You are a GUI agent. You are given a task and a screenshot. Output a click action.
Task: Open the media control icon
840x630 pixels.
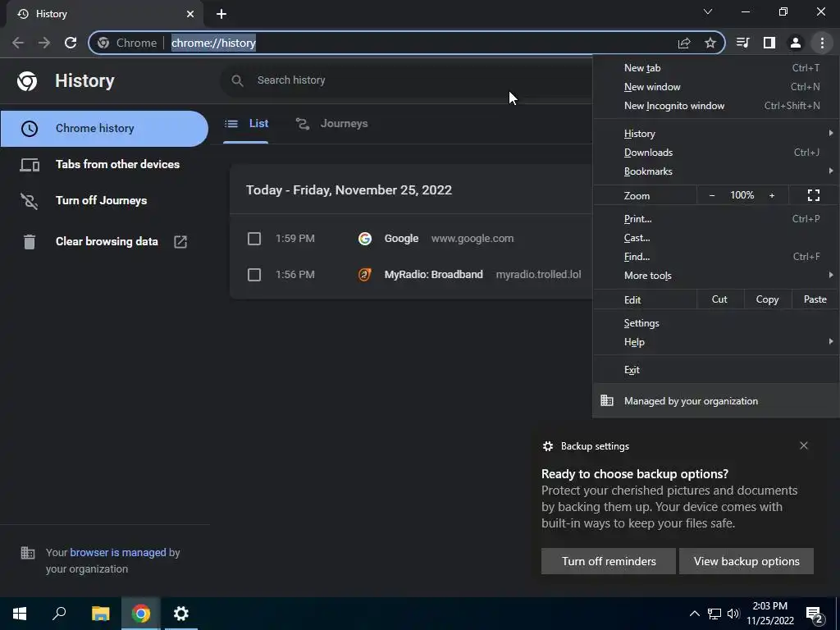743,43
